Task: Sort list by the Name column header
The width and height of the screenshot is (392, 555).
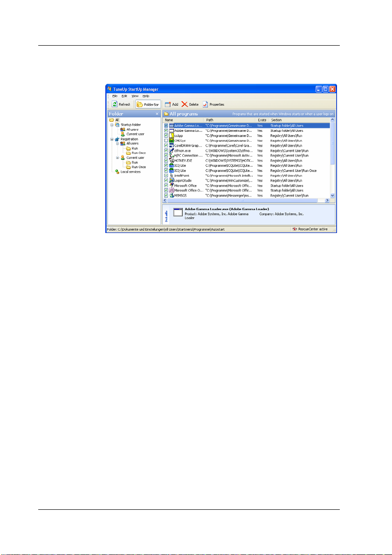Action: point(184,120)
